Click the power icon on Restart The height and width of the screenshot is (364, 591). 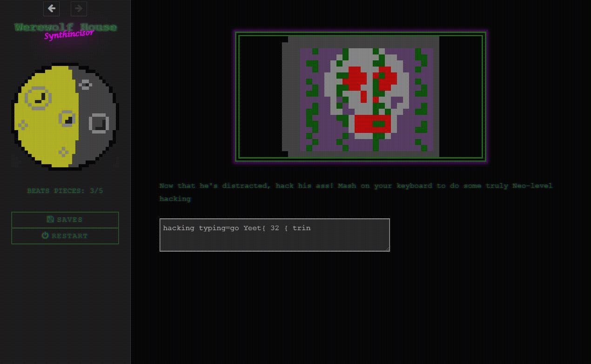(x=45, y=236)
